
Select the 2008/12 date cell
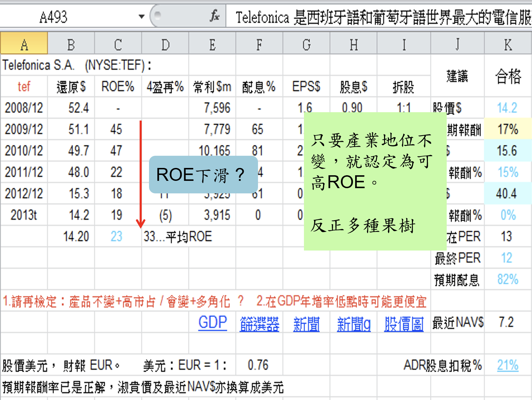point(24,108)
